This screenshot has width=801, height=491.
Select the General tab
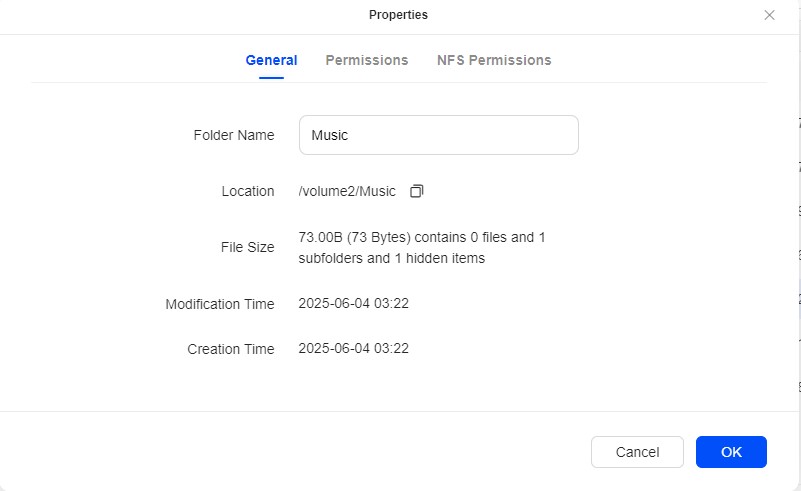point(271,60)
